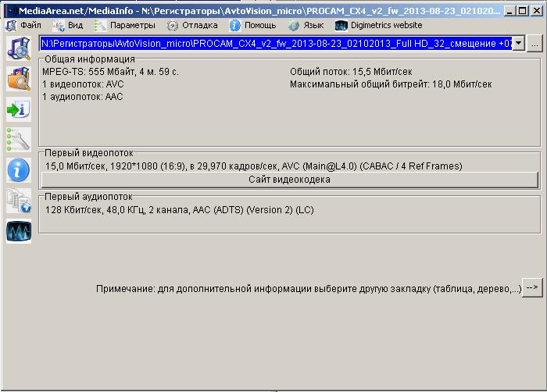
Task: Click the green arrow export info icon
Action: point(18,109)
